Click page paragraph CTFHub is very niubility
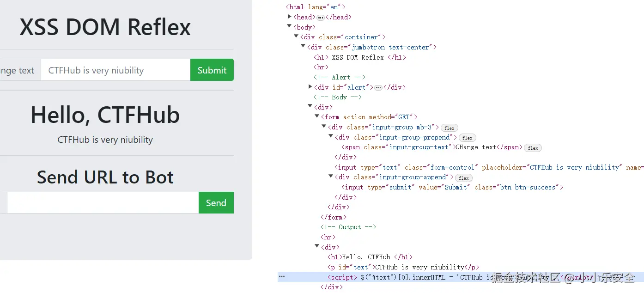This screenshot has height=293, width=644. (x=105, y=140)
